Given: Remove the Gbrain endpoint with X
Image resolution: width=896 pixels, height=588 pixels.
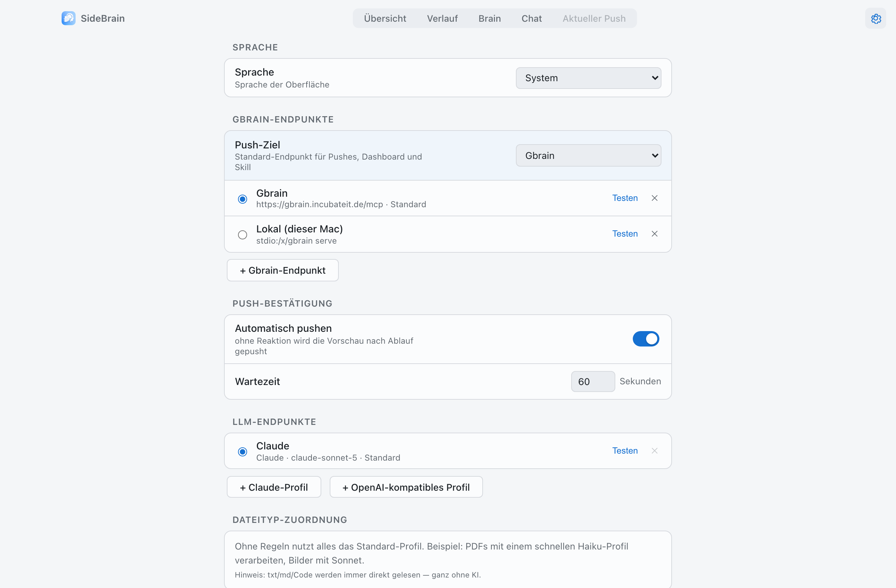Looking at the screenshot, I should click(x=655, y=198).
